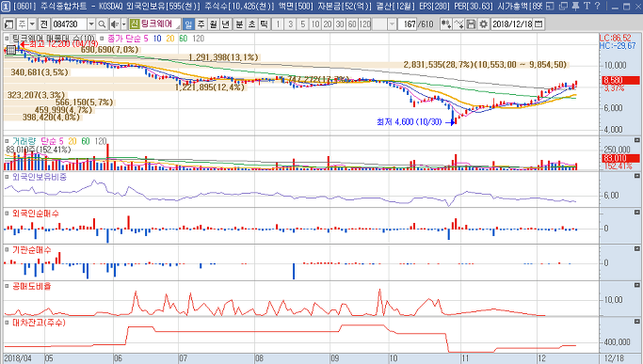
Task: Click the small square beside 팅크웨어 매물대 label
Action: (7, 39)
